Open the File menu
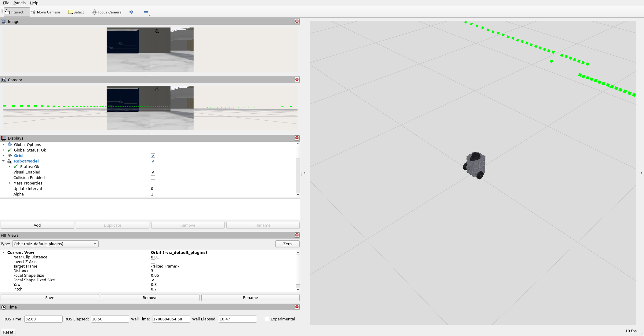Viewport: 644px width, 336px height. pos(6,3)
